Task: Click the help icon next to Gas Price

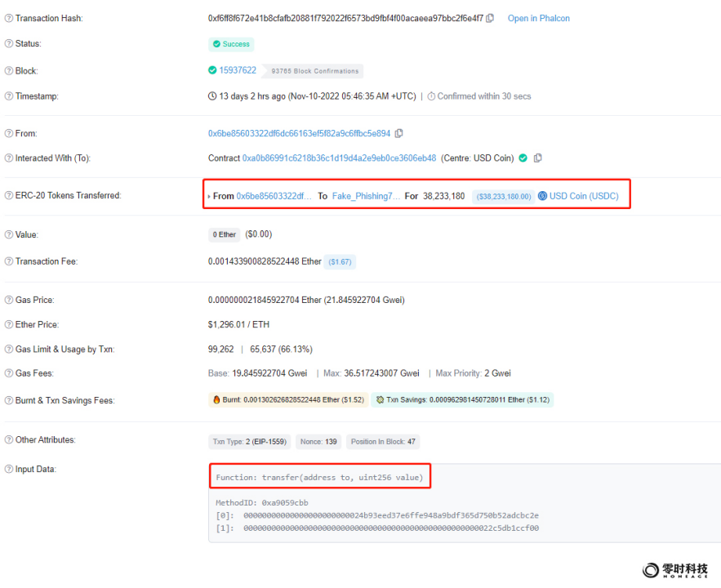Action: coord(9,300)
